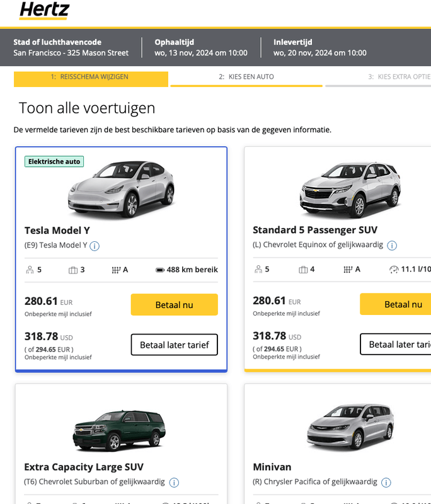Click transmission icon on Standard SUV card
This screenshot has height=504, width=431.
coord(348,270)
